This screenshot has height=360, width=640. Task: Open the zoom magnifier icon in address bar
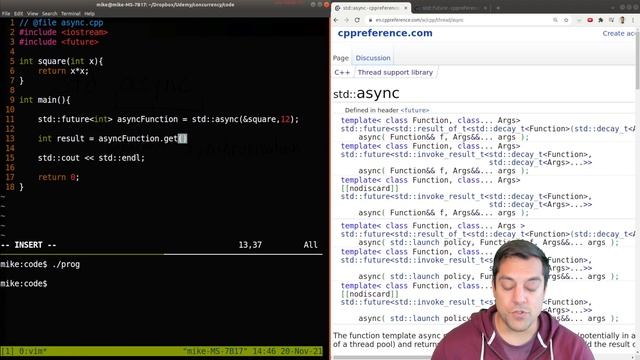click(x=555, y=20)
